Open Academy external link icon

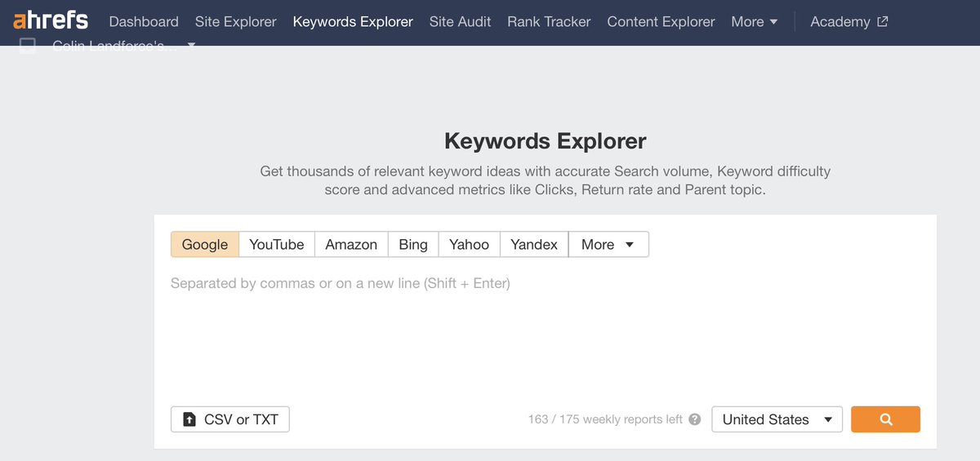[x=882, y=22]
